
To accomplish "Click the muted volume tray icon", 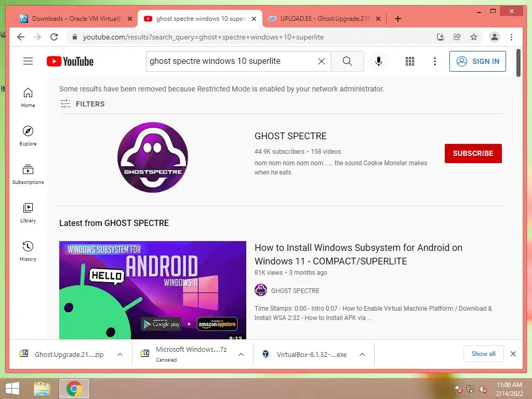I will point(483,389).
